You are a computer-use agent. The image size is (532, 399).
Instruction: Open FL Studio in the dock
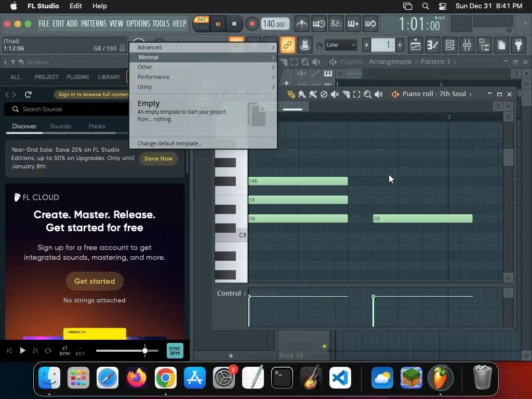440,378
